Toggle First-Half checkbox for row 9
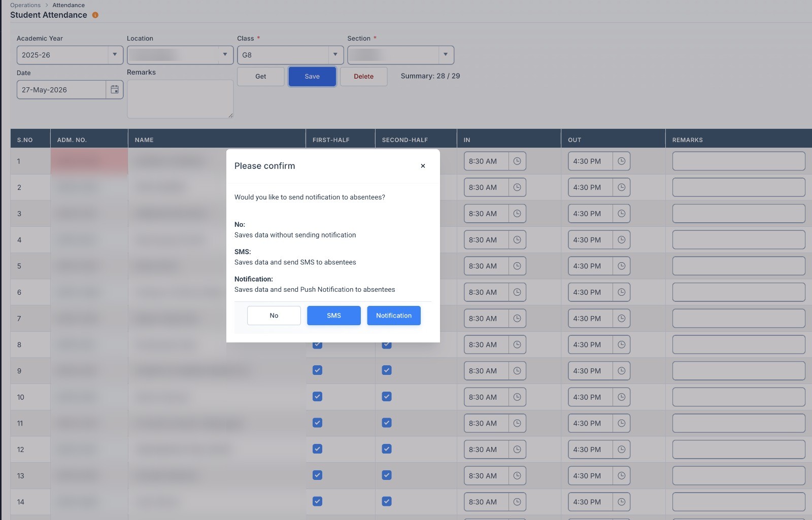Image resolution: width=812 pixels, height=520 pixels. coord(317,370)
